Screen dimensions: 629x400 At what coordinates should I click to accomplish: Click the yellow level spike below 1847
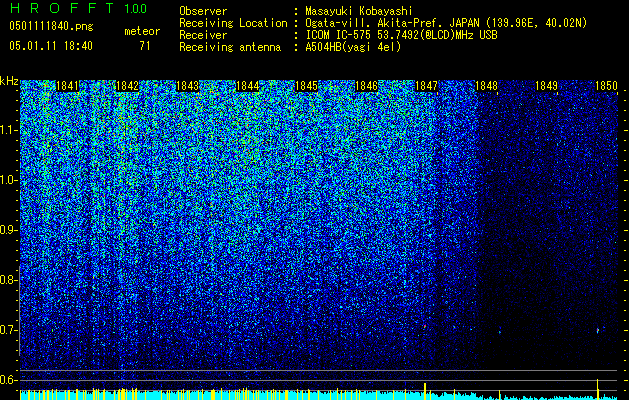click(x=424, y=391)
